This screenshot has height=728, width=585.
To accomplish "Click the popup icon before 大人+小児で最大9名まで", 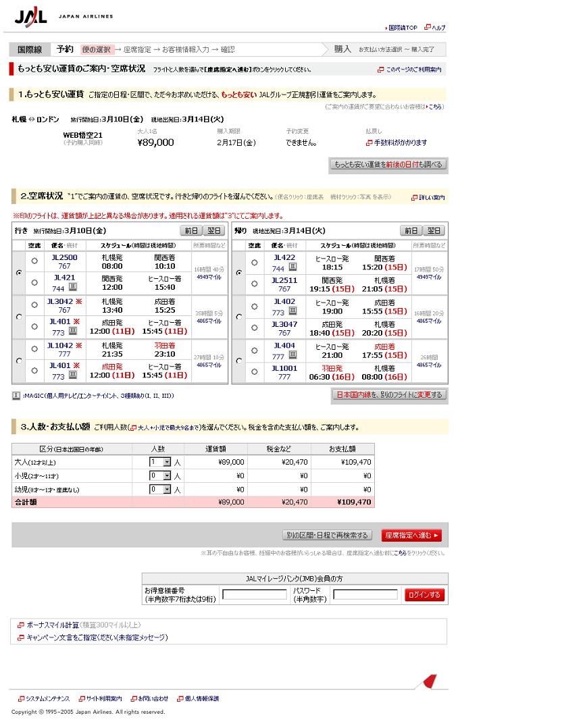I will click(x=133, y=428).
